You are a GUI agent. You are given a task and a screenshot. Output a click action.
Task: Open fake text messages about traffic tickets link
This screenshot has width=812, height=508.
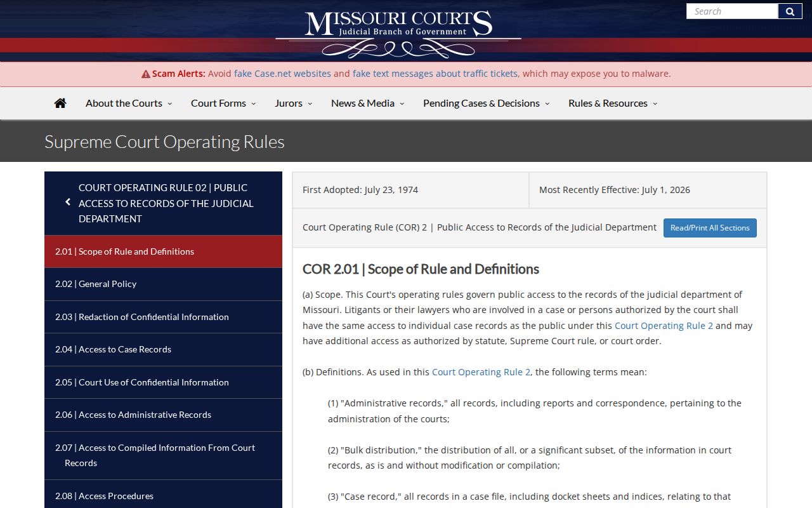click(435, 74)
